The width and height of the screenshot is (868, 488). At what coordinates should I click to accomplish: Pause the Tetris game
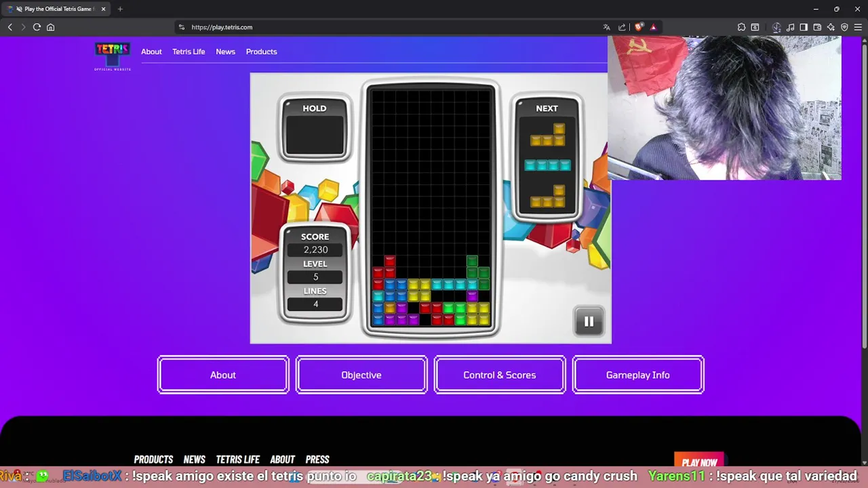pos(589,322)
